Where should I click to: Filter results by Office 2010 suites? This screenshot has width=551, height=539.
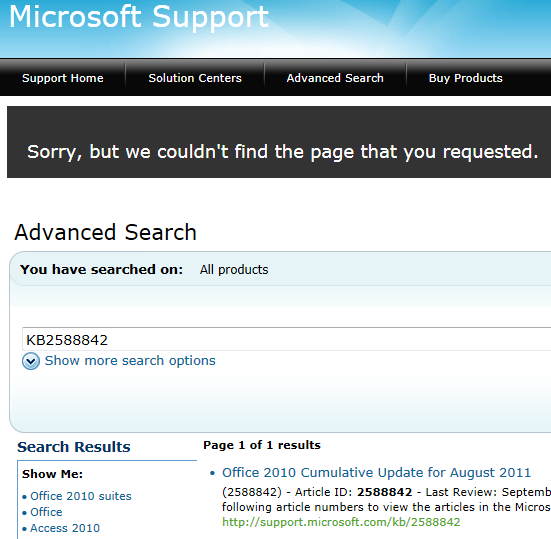(81, 496)
